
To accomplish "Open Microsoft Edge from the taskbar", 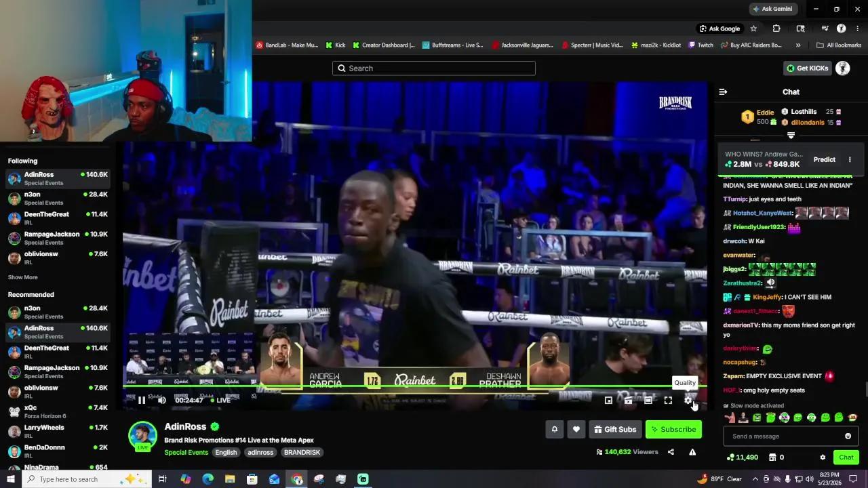I will pos(208,479).
